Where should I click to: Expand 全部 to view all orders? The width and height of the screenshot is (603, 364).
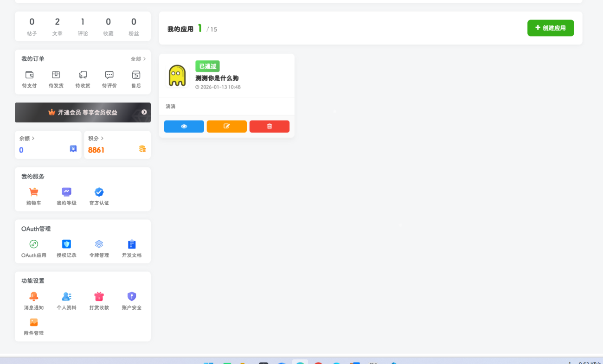(x=138, y=59)
